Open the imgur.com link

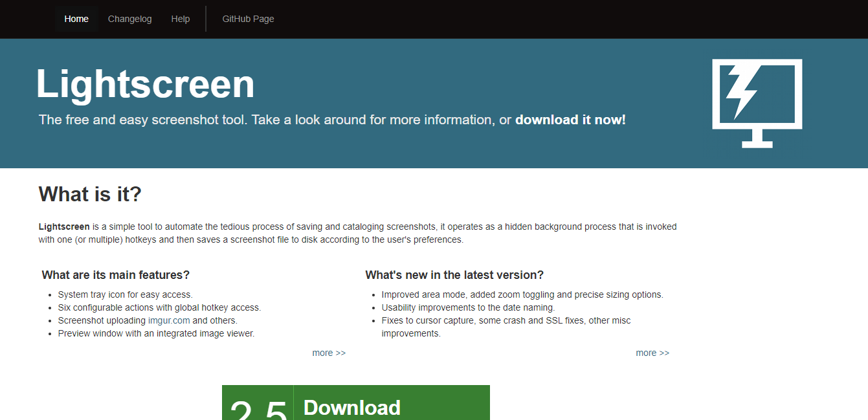[169, 320]
